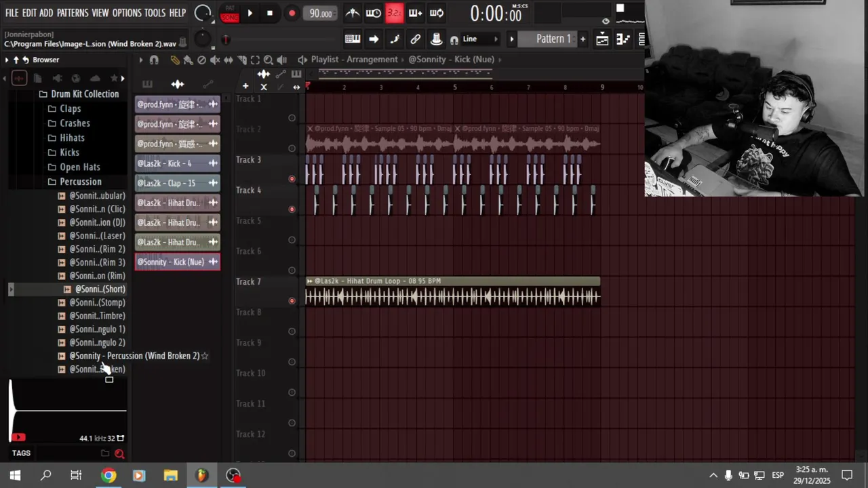Select @Las2k - Kick - 4 clip in picker
Image resolution: width=868 pixels, height=488 pixels.
[x=178, y=163]
